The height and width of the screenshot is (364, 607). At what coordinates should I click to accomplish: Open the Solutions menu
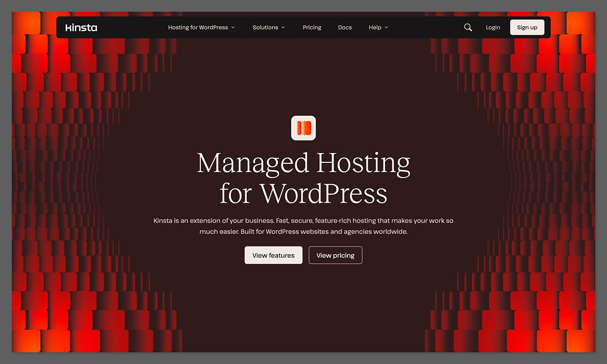click(265, 28)
